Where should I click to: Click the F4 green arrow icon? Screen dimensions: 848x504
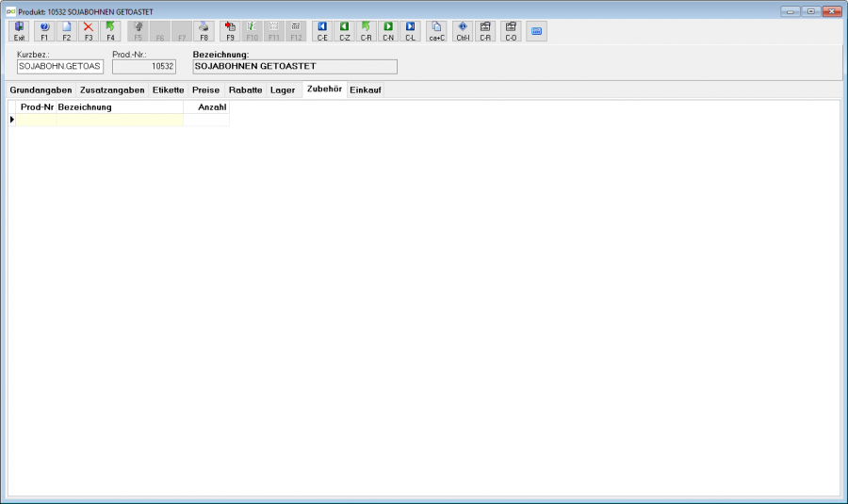[x=110, y=31]
